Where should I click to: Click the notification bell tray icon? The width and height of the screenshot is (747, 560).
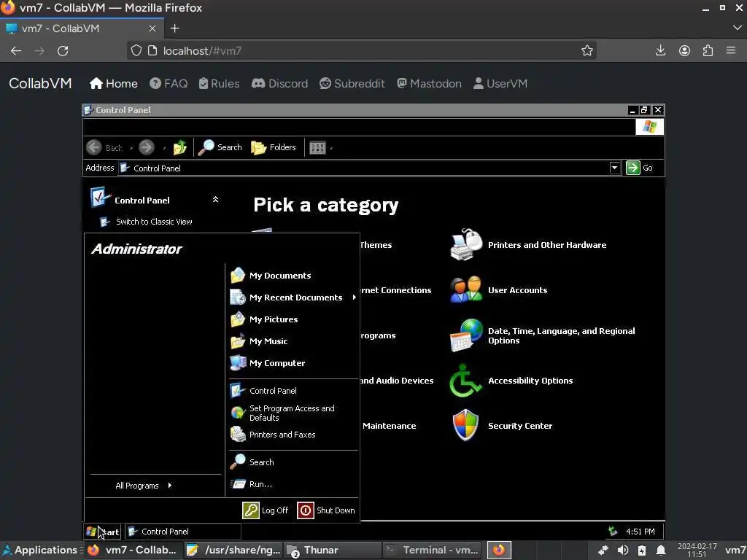tap(661, 550)
